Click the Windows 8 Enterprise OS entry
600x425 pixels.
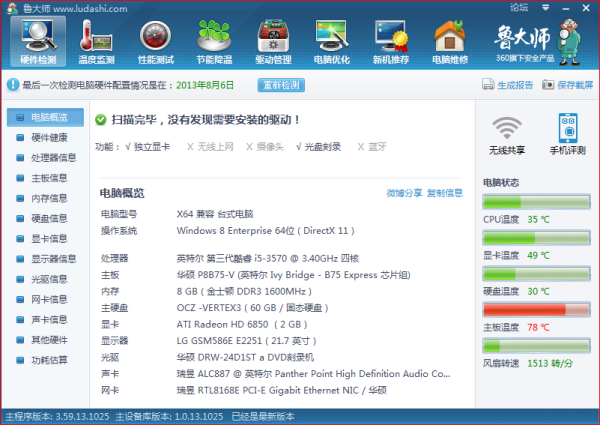point(265,231)
